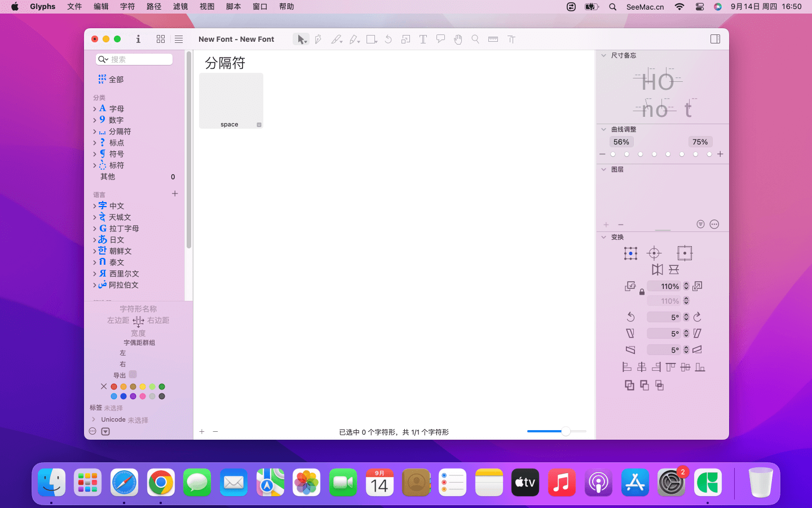Click align left edges icon
Screen dimensions: 812x508
pyautogui.click(x=626, y=367)
